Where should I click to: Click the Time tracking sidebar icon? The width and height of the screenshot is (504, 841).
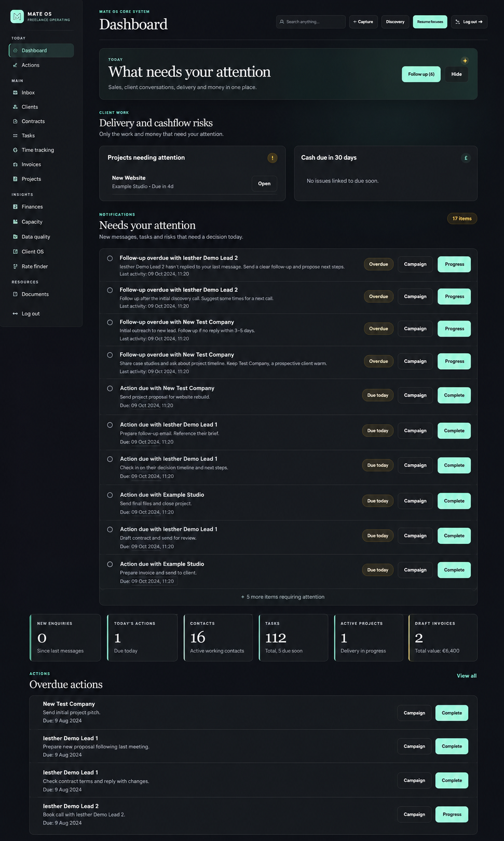(x=15, y=150)
